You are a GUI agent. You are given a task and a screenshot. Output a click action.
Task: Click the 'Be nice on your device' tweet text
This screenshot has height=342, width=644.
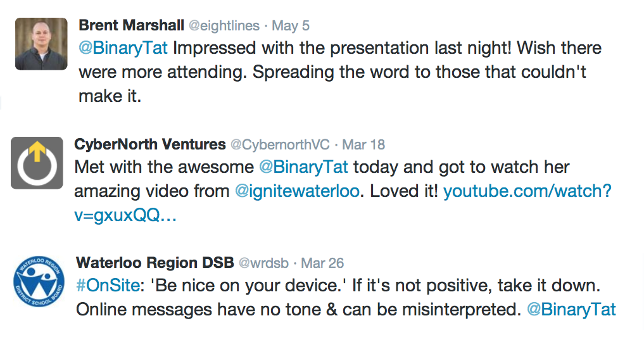click(380, 286)
